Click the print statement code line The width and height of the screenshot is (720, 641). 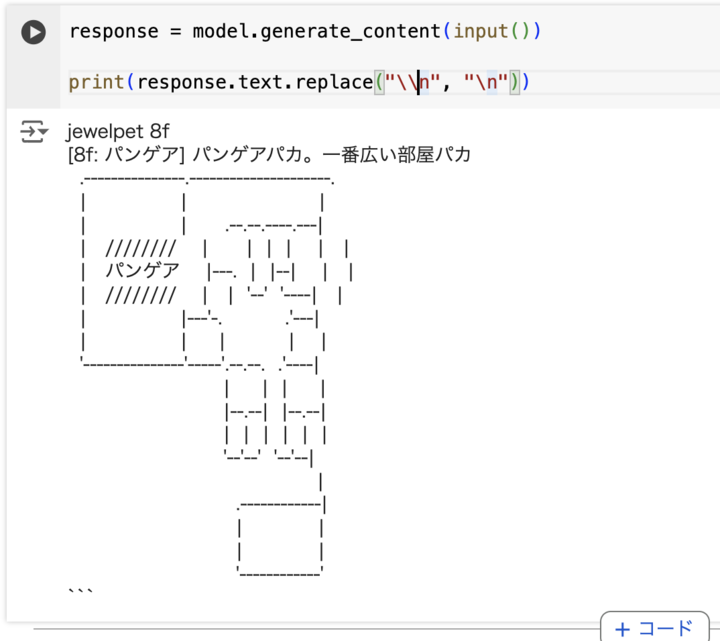(x=299, y=82)
